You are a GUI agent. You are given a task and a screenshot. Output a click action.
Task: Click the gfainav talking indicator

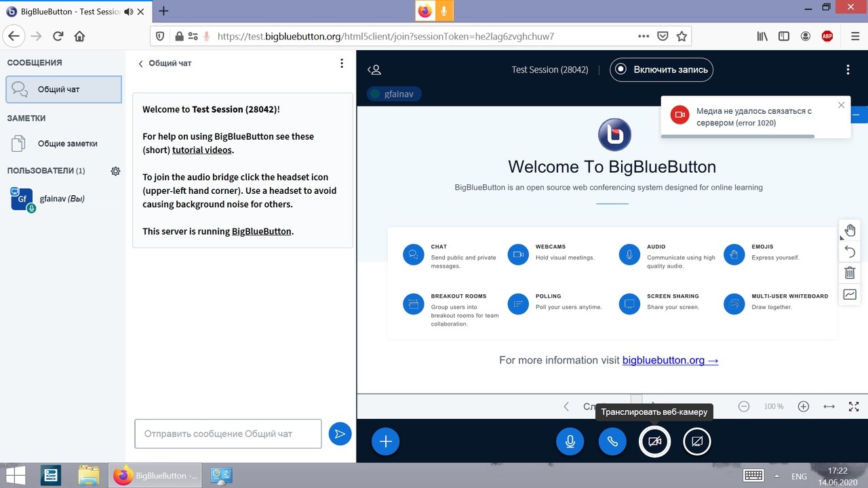pyautogui.click(x=394, y=94)
